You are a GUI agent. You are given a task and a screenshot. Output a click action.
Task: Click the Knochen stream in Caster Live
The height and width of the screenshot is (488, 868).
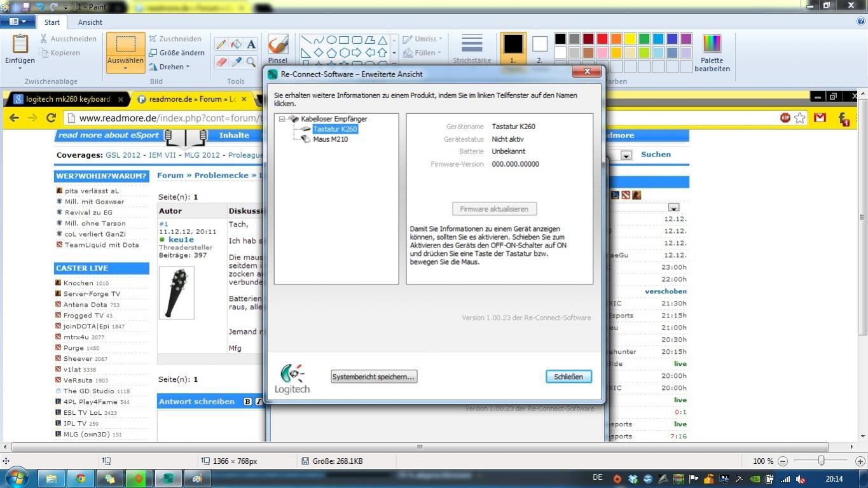coord(78,283)
